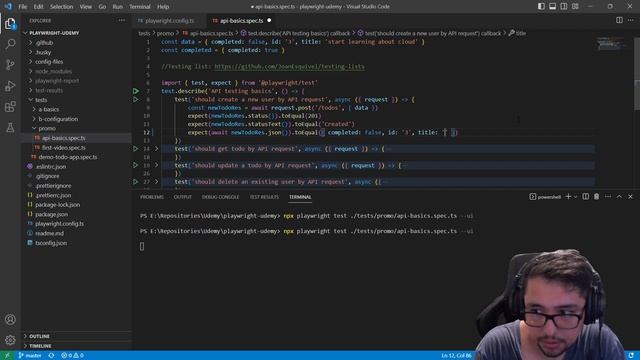Viewport: 640px width, 360px height.
Task: Open the Terminal menu
Action: (140, 7)
